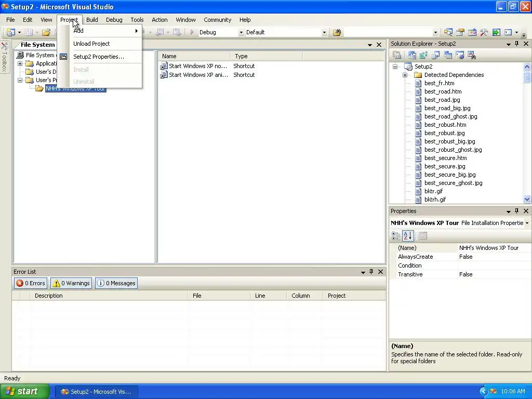Click the Properties icon in Solution Explorer toolbar

tap(397, 55)
